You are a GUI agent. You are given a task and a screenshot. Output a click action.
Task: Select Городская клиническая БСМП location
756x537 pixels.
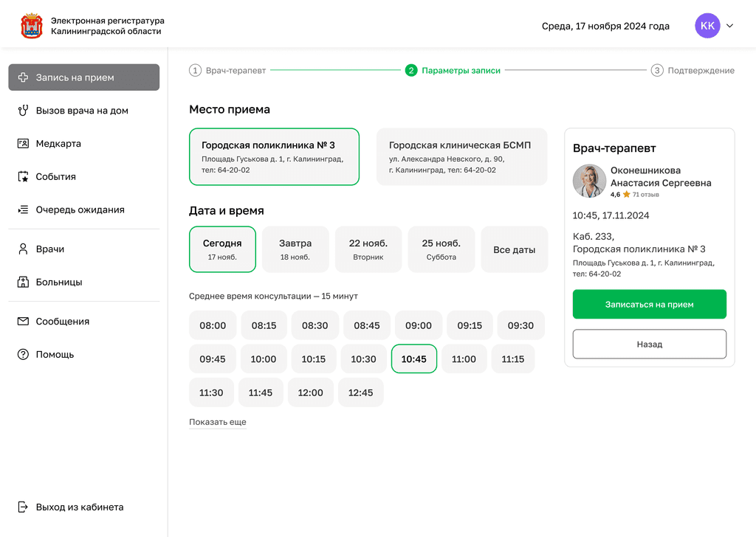coord(461,156)
